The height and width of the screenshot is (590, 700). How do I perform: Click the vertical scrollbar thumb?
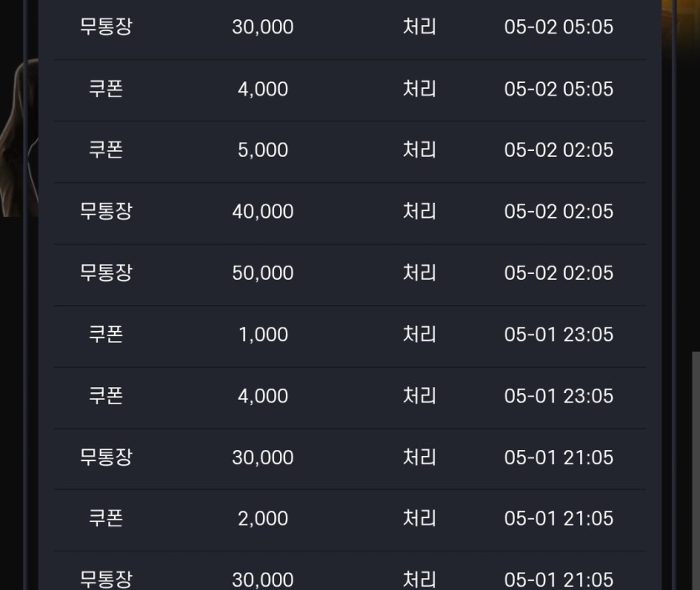coord(695,469)
